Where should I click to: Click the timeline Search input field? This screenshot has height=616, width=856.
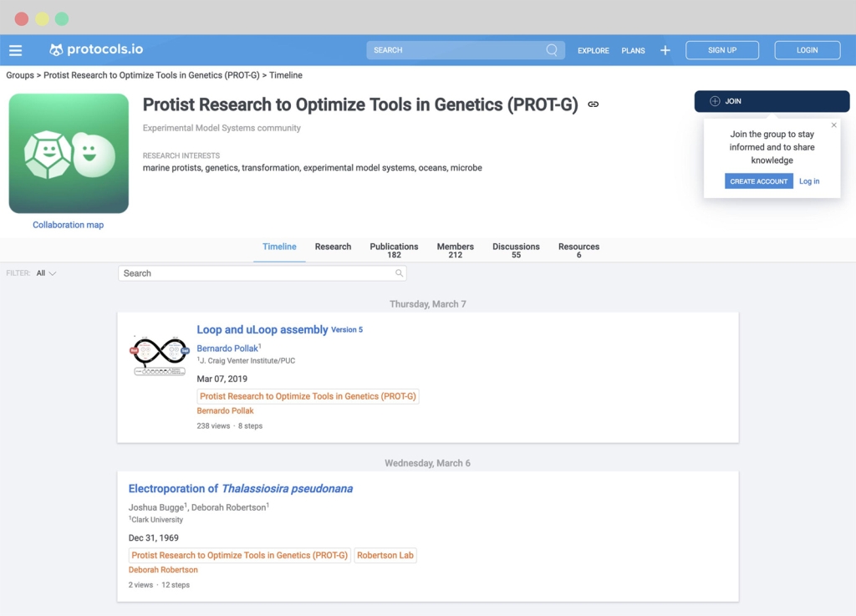tap(262, 272)
